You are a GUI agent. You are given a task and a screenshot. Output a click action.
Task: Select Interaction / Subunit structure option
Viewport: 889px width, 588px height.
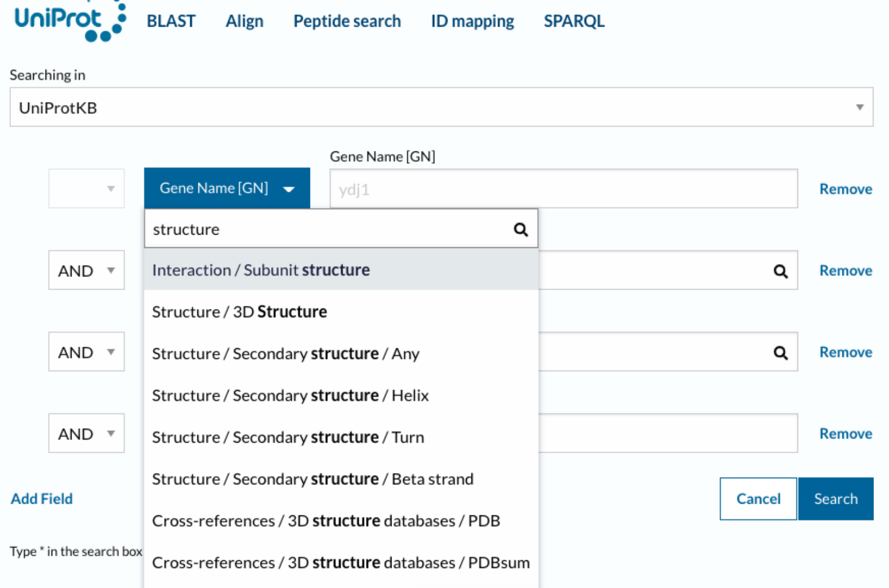341,270
